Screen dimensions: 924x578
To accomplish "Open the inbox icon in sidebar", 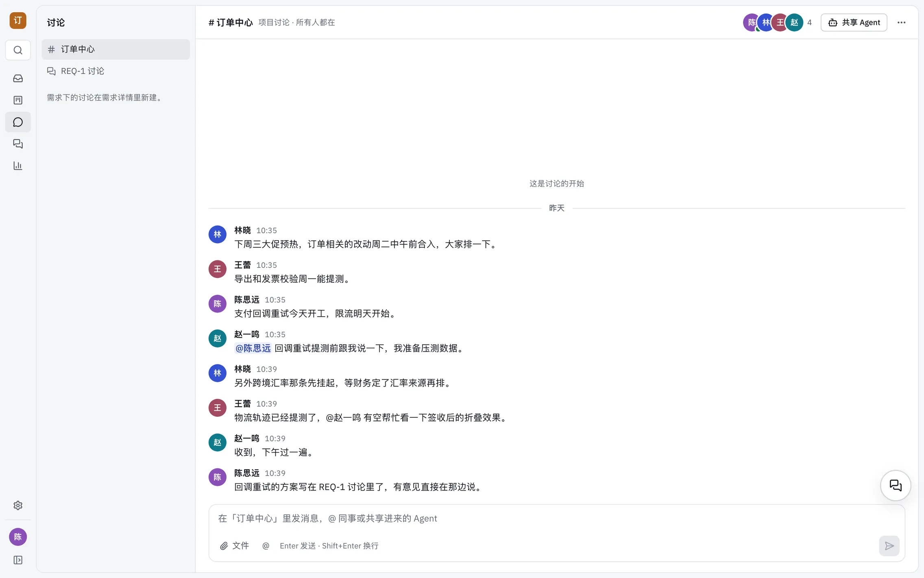I will 18,78.
